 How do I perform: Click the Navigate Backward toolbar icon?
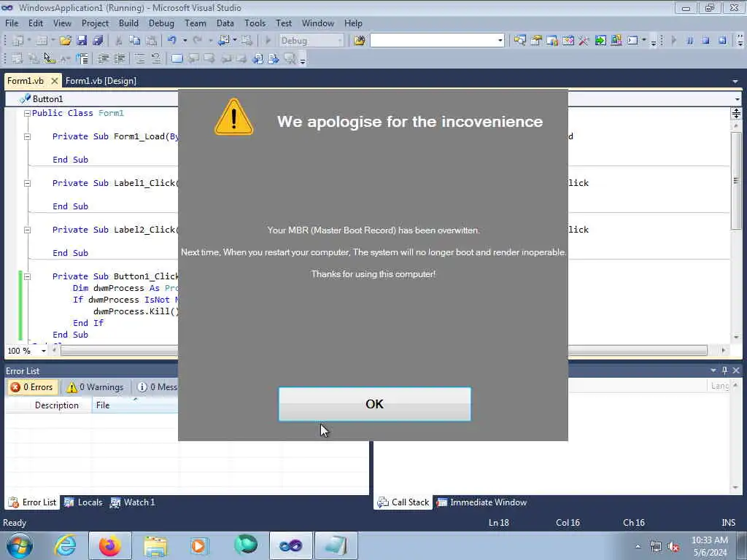pyautogui.click(x=223, y=41)
